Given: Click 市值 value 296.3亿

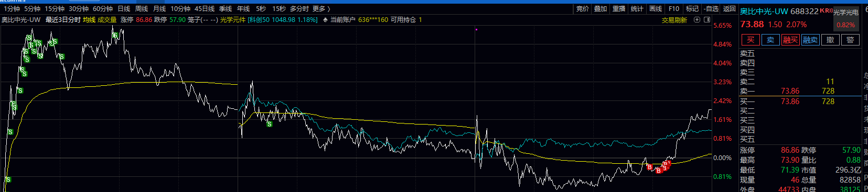Looking at the screenshot, I should click(848, 170).
